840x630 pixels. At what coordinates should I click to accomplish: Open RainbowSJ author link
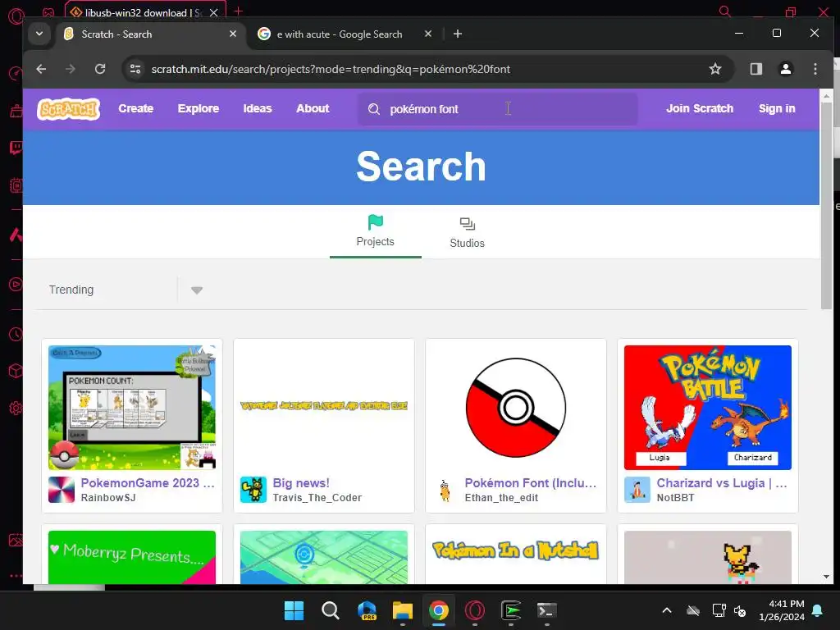click(108, 498)
